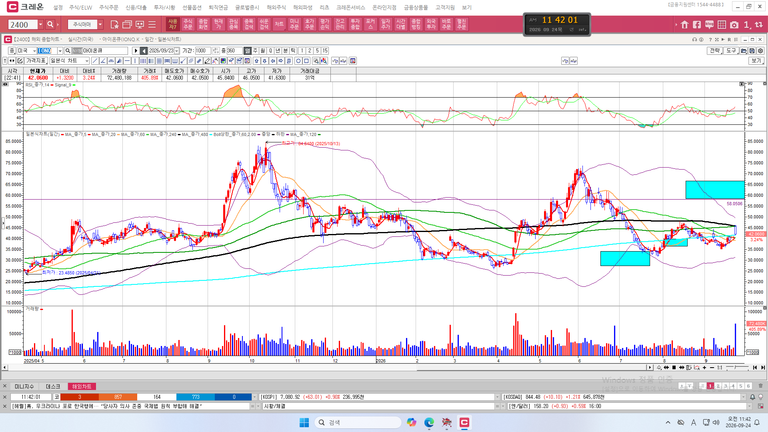
Task: Click the hamburger list icon in the red toolbar
Action: [x=152, y=24]
